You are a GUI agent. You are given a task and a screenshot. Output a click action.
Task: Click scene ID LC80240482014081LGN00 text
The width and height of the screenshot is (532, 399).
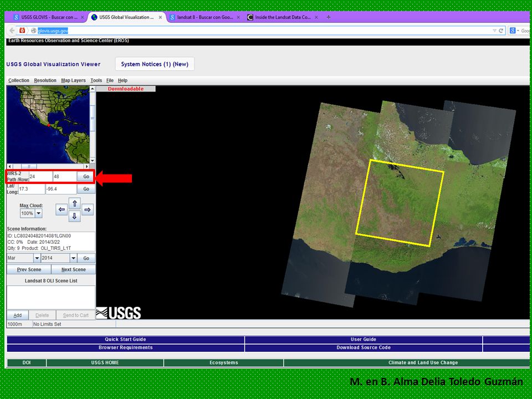[x=39, y=236]
